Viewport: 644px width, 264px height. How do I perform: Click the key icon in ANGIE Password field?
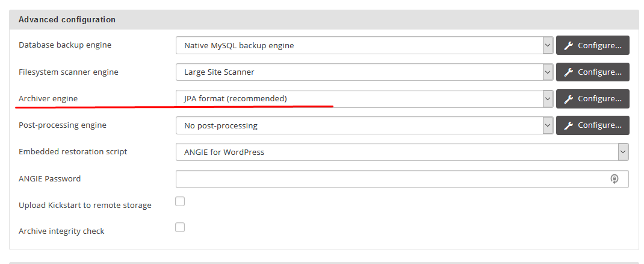tap(615, 178)
